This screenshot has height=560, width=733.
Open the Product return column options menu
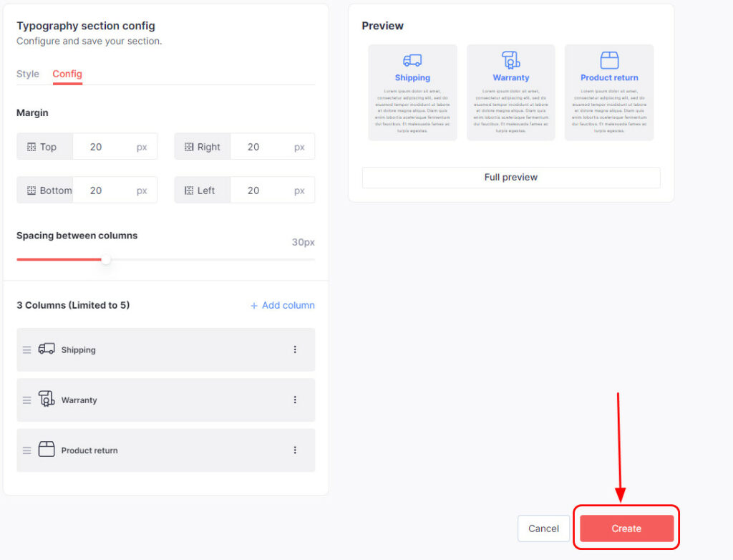295,450
